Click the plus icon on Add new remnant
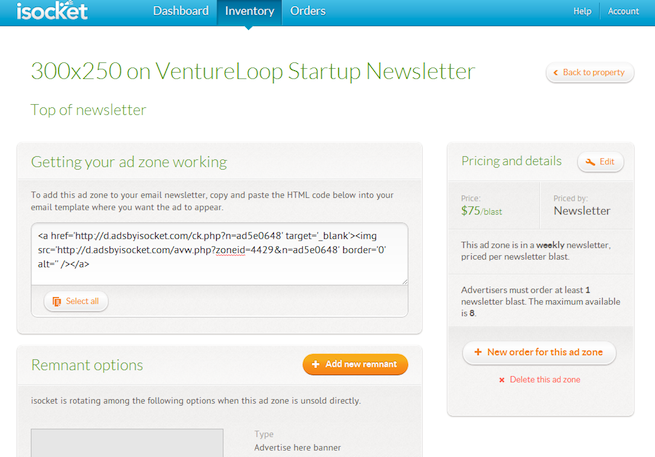 click(x=316, y=364)
